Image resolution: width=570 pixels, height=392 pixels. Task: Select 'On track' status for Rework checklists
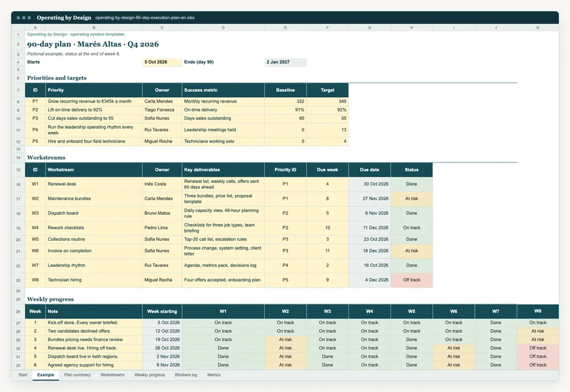click(411, 228)
